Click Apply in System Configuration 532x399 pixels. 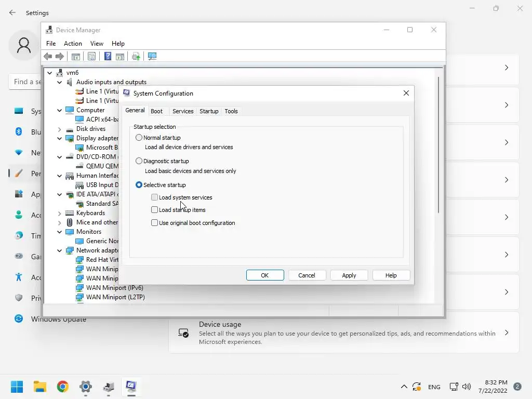coord(349,275)
